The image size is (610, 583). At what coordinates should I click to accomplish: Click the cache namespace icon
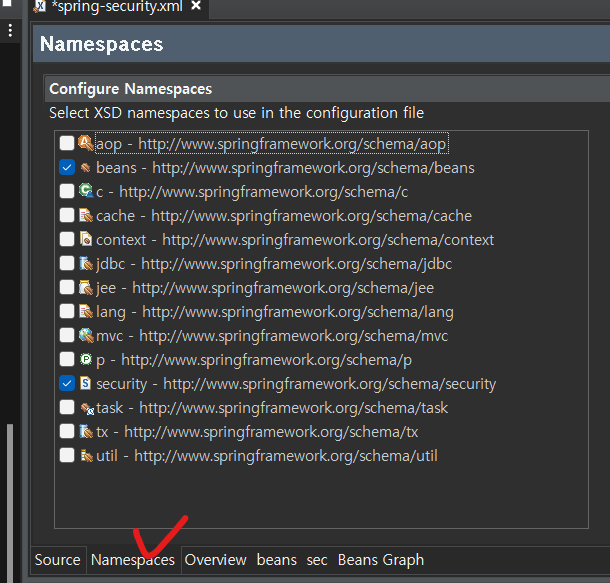[x=86, y=215]
